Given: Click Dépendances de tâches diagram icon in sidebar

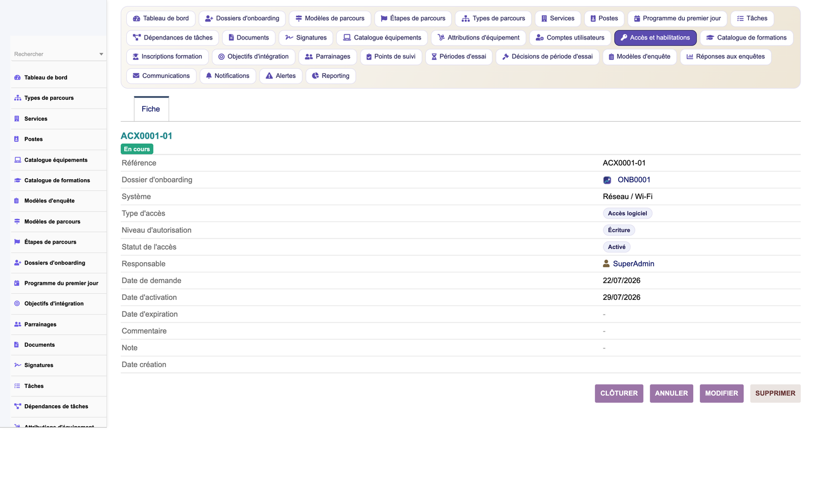Looking at the screenshot, I should coord(17,406).
